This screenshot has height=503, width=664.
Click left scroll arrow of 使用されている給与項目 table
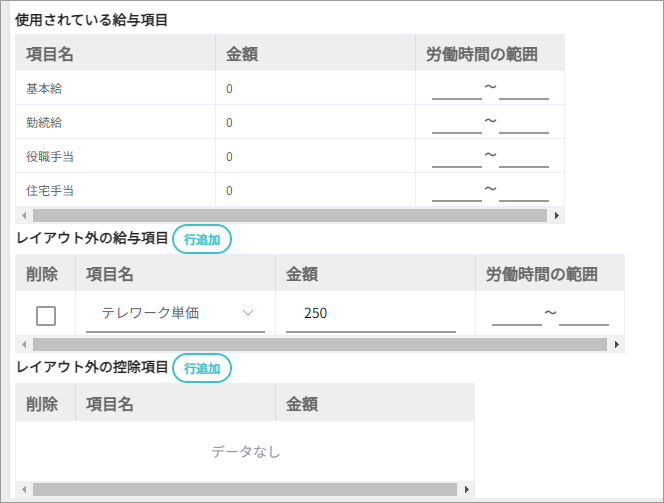point(24,216)
